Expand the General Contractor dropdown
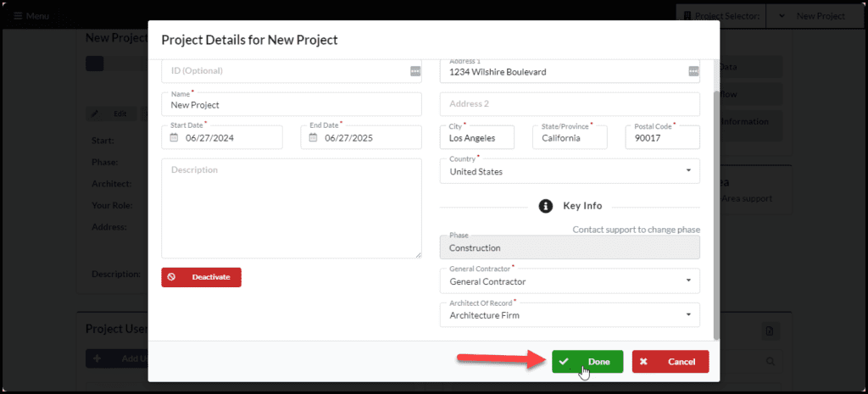This screenshot has width=868, height=394. [x=570, y=281]
